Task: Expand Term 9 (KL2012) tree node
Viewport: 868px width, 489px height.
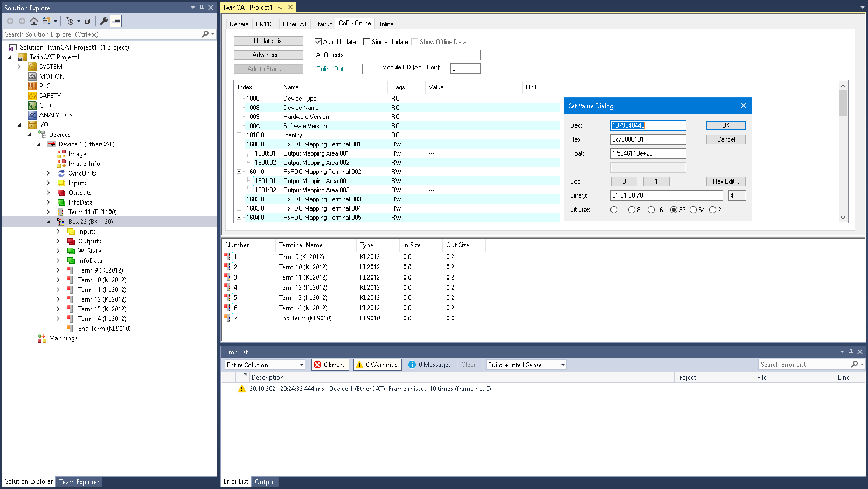Action: [58, 270]
